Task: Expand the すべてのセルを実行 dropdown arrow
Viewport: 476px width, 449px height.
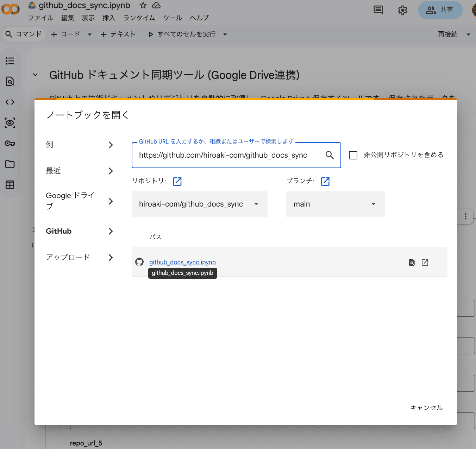Action: 225,34
